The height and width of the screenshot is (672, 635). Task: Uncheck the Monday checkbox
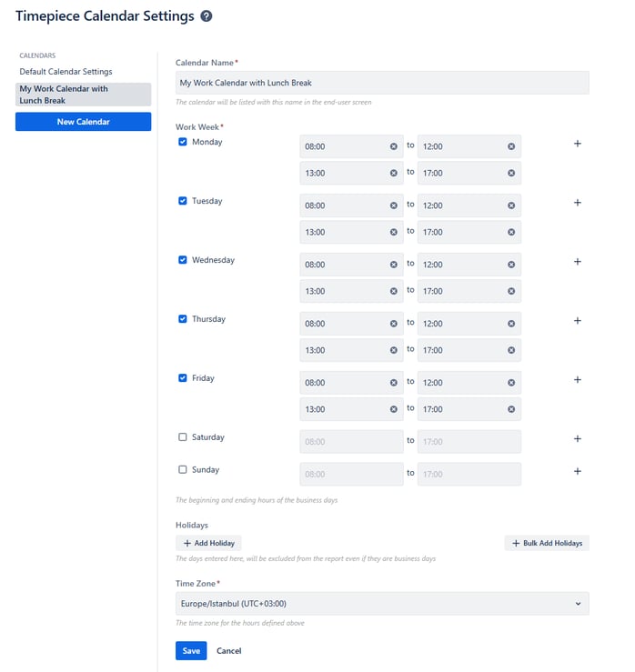click(183, 142)
